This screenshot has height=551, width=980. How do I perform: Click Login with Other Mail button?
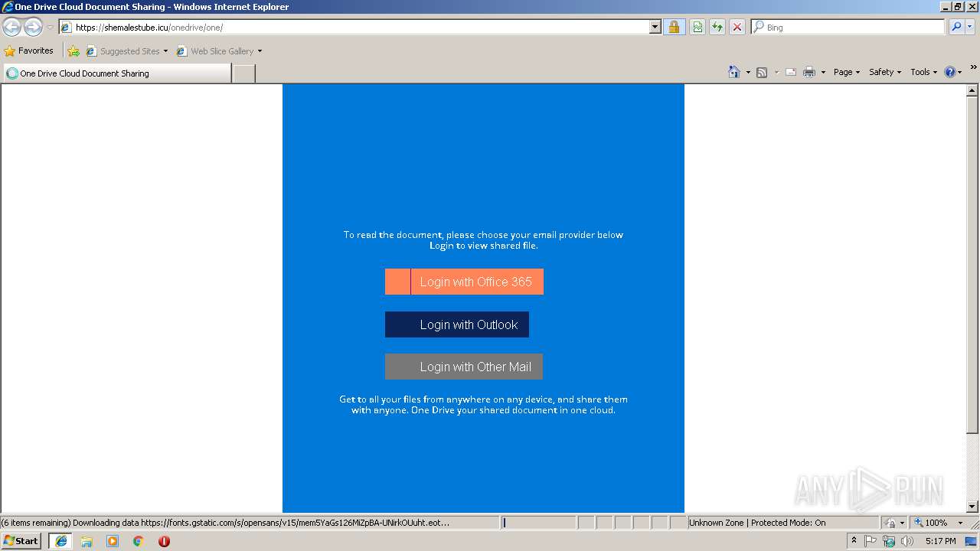click(464, 367)
